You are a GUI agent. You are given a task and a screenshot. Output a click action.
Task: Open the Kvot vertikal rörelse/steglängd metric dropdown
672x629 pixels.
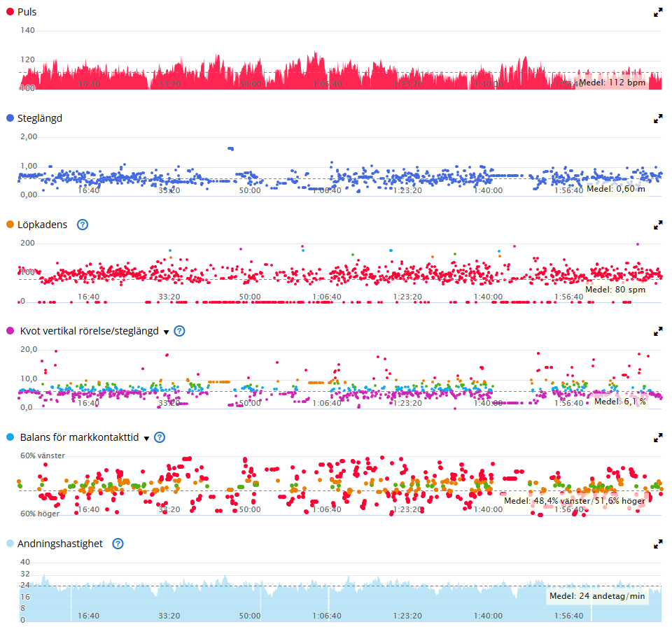coord(167,332)
